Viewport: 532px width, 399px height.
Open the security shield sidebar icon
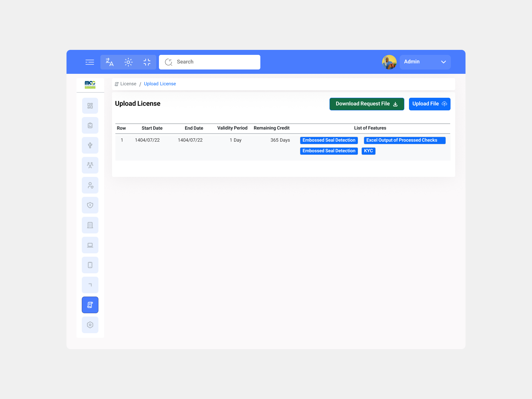(90, 205)
